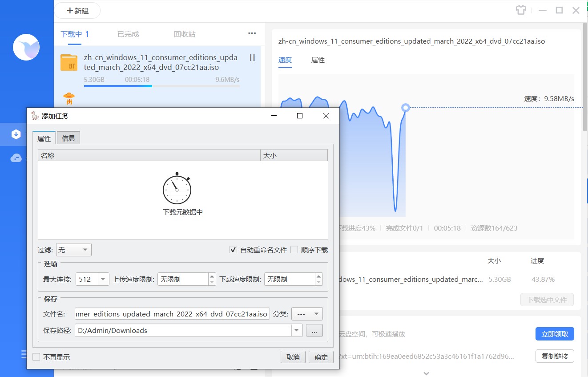Open the hamburger menu at the bottom left
The width and height of the screenshot is (588, 377).
click(23, 354)
